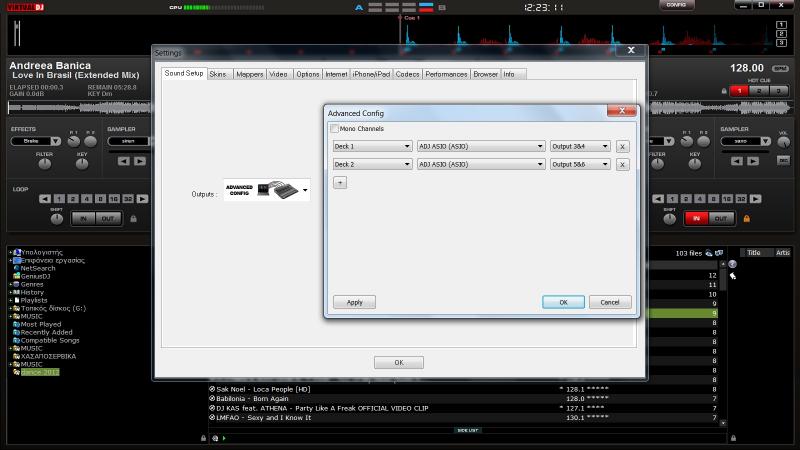The height and width of the screenshot is (450, 800).
Task: Toggle right deck red loop IN button
Action: coord(696,219)
